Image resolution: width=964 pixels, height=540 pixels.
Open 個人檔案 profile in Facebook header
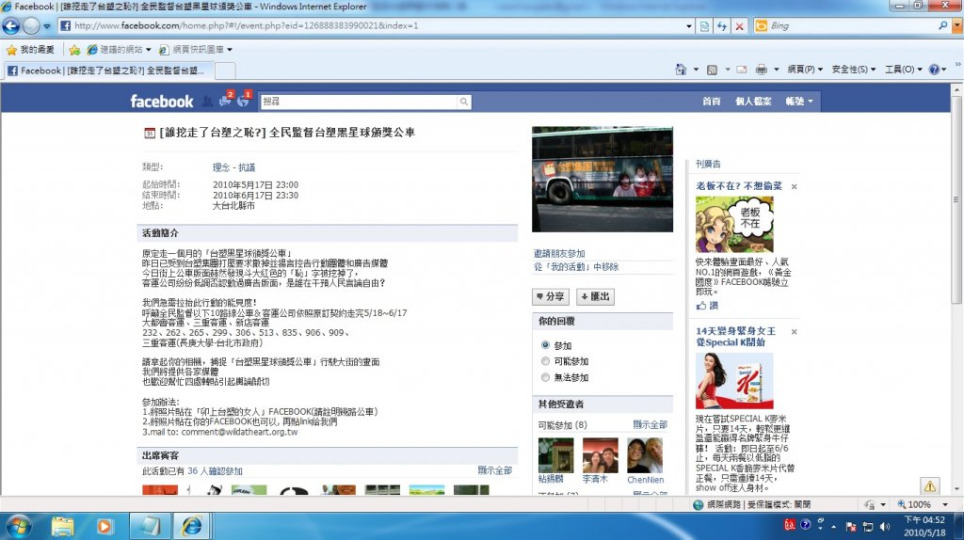(753, 101)
